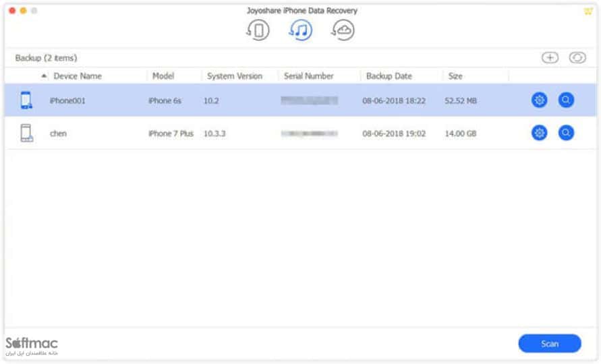
Task: Start scanning with the Scan button
Action: click(550, 344)
